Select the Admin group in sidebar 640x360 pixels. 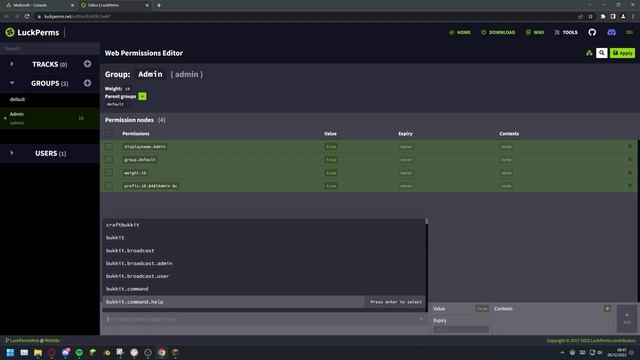(x=50, y=118)
